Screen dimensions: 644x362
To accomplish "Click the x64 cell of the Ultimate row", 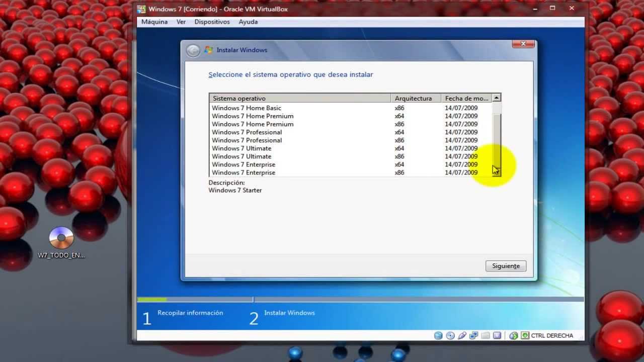I will [399, 148].
